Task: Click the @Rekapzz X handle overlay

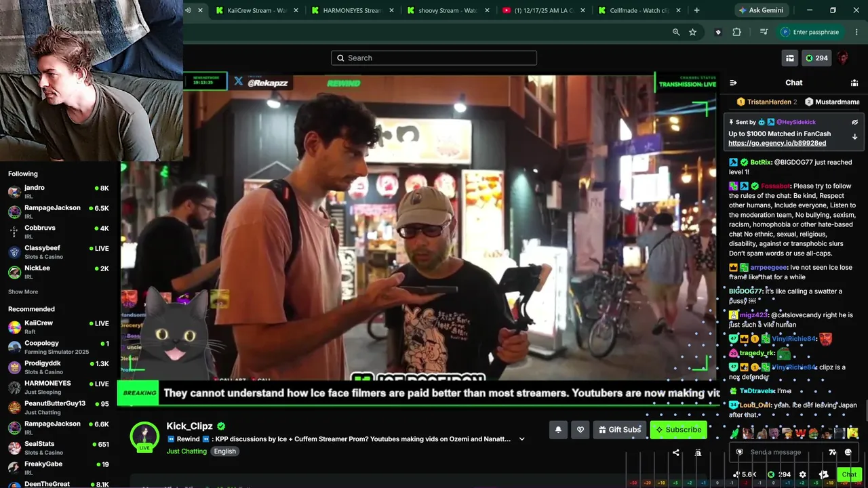Action: 262,83
